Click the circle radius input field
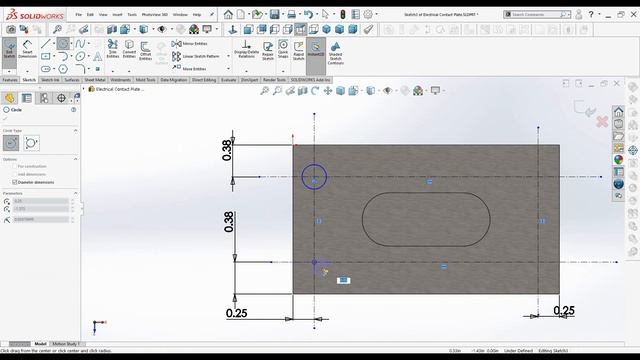 tap(40, 219)
